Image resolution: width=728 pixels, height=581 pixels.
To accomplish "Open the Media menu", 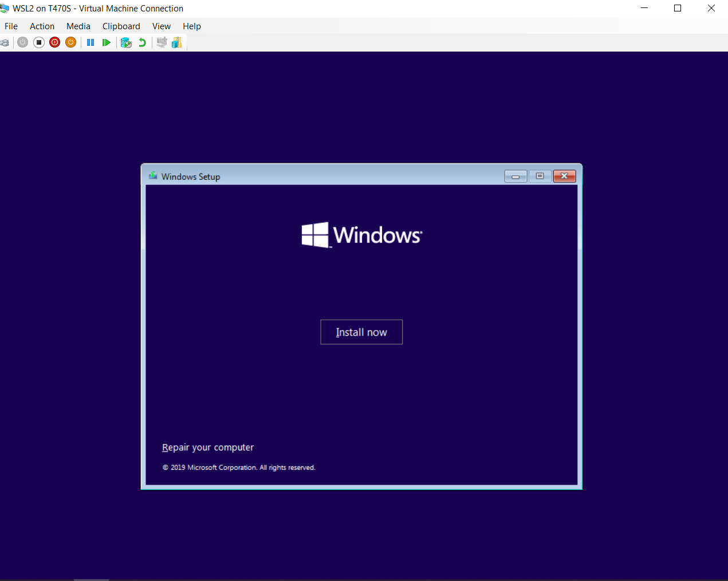I will 78,26.
